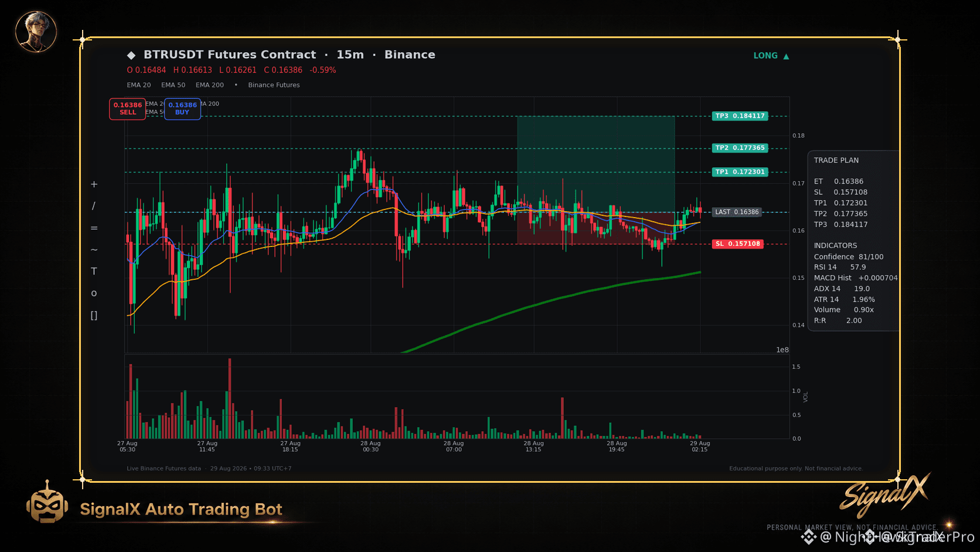Image resolution: width=980 pixels, height=552 pixels.
Task: Select the crosshair plus tool
Action: tap(94, 184)
